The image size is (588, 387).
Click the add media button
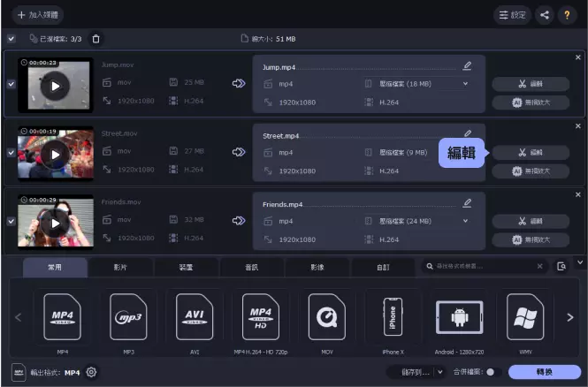38,15
